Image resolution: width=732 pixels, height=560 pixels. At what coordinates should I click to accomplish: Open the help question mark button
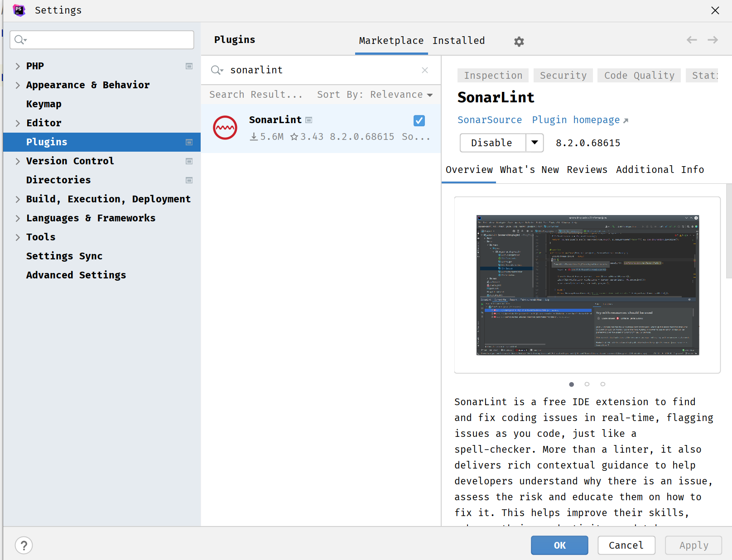(x=24, y=545)
